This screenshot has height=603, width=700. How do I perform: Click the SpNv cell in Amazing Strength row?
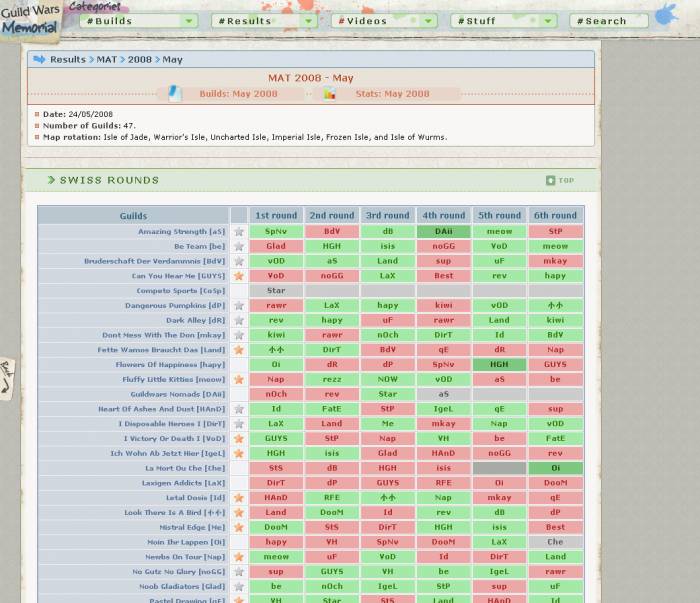276,232
